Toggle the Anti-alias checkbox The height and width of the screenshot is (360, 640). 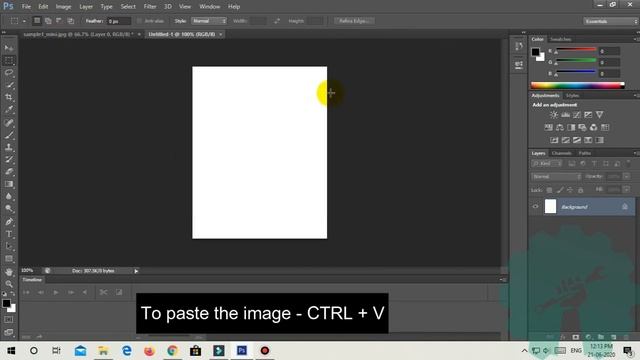(139, 21)
